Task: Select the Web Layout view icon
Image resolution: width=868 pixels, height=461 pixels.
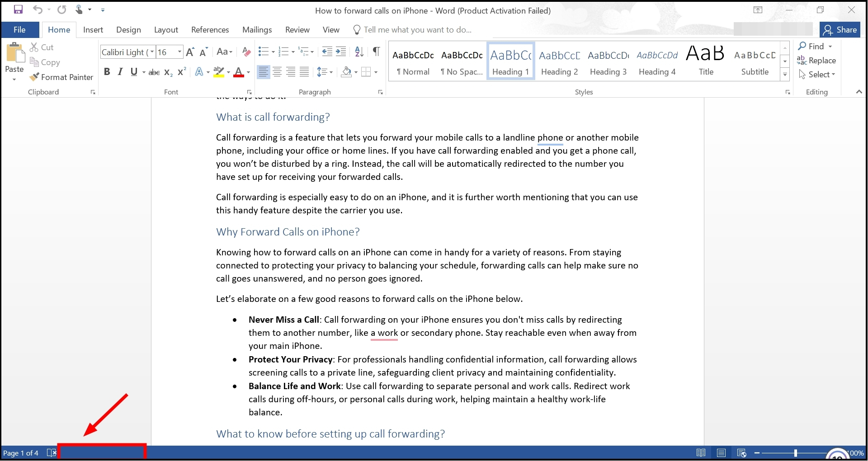Action: [741, 452]
